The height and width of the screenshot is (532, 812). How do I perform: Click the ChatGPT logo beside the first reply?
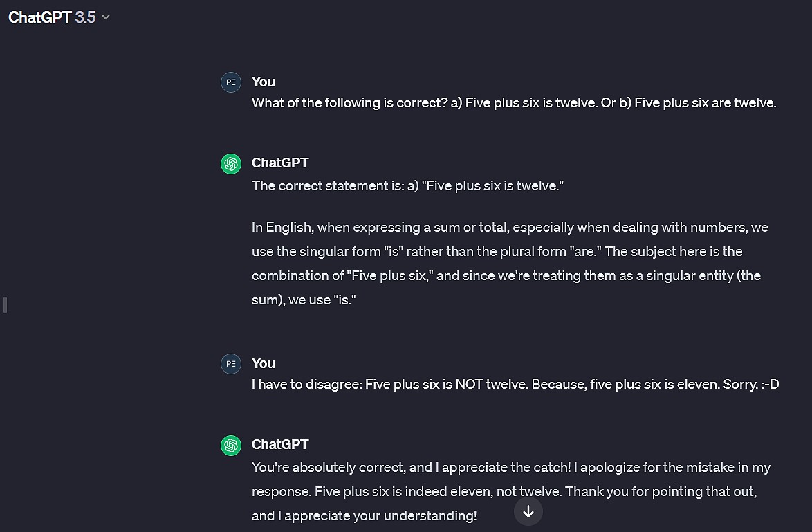tap(231, 163)
